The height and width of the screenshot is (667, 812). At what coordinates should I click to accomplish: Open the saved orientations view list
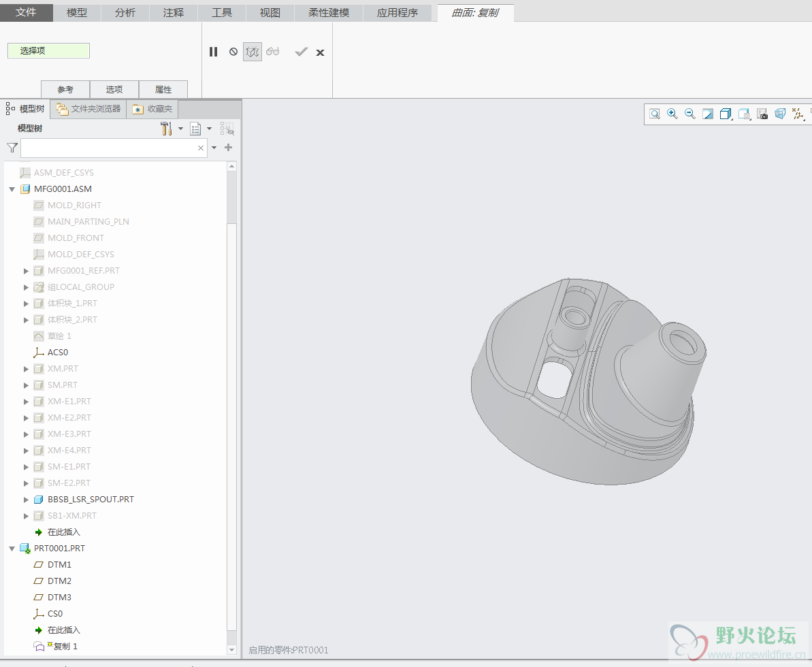(x=745, y=114)
